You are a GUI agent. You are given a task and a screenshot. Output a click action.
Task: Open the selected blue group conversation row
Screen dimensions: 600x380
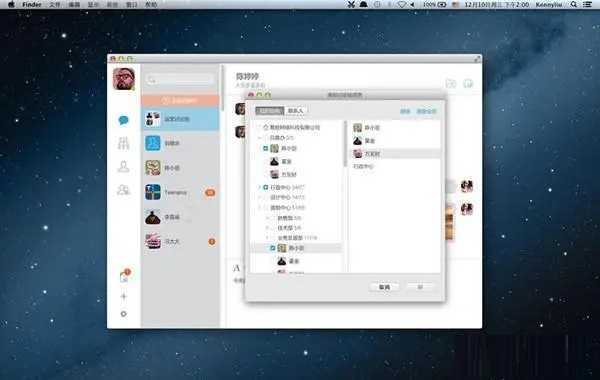click(180, 119)
